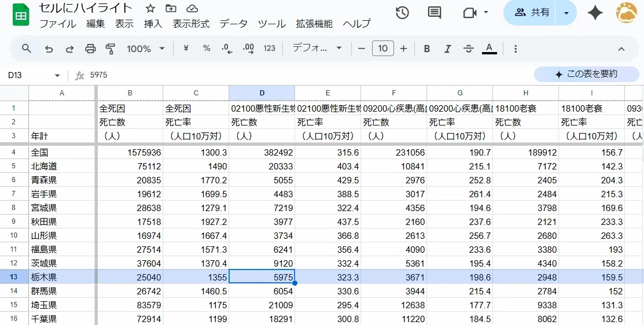The height and width of the screenshot is (325, 644).
Task: Format as percent
Action: click(x=207, y=49)
